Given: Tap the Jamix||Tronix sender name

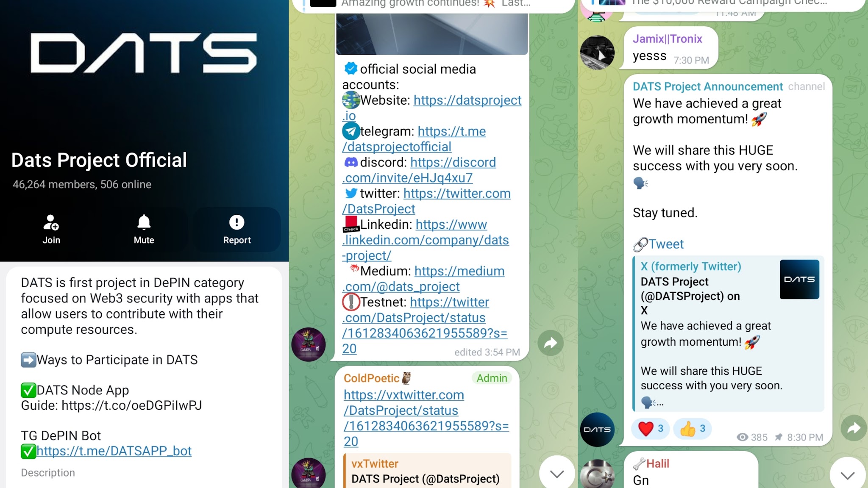Looking at the screenshot, I should click(x=668, y=39).
